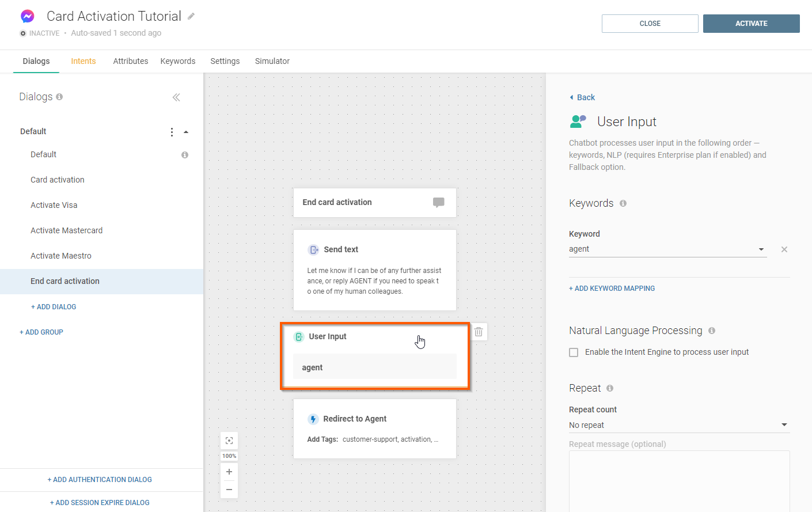Image resolution: width=812 pixels, height=512 pixels.
Task: Open the Default group three-dot menu
Action: 172,132
